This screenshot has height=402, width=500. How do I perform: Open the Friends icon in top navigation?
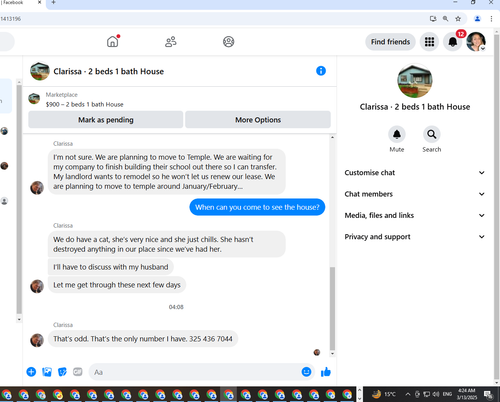171,42
